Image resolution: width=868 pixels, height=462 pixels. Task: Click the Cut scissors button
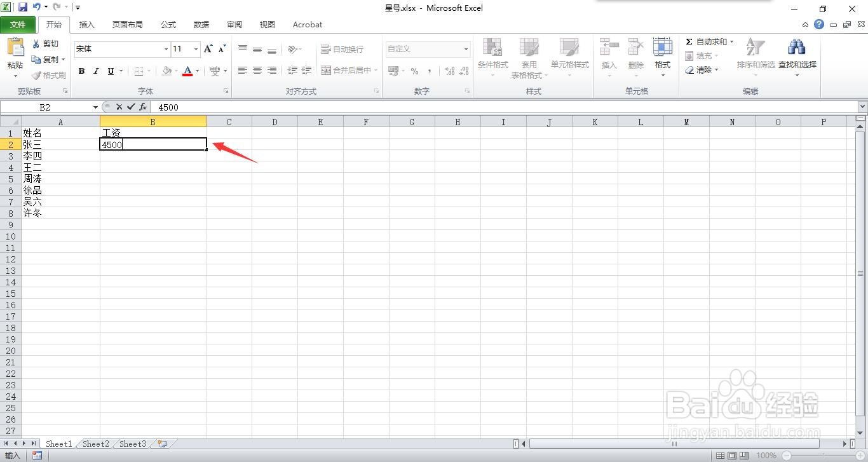[x=45, y=44]
